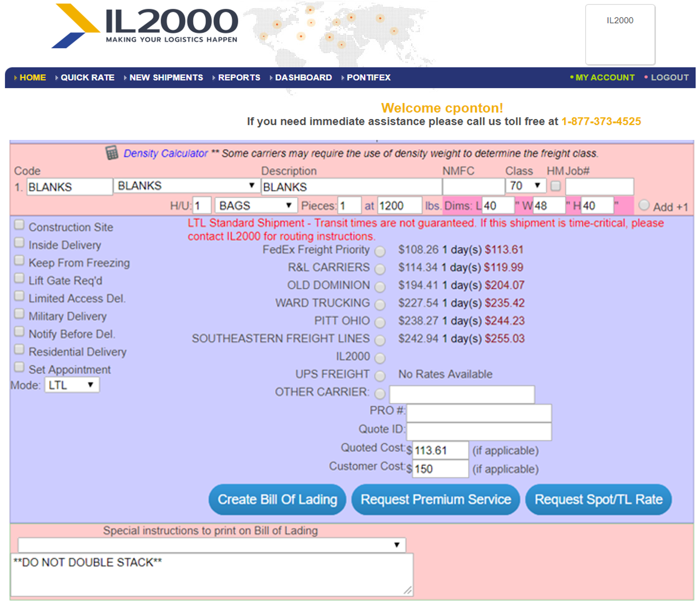
Task: Enable Residential Delivery
Action: click(19, 349)
